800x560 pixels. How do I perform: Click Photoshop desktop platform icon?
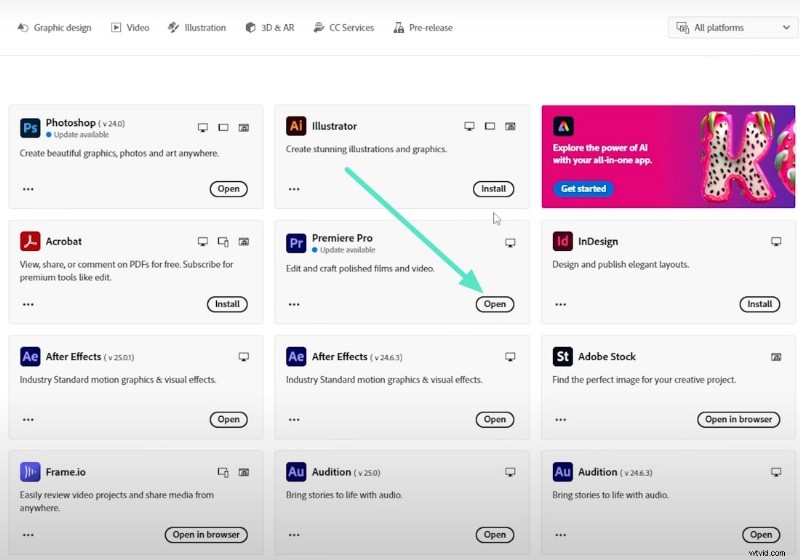[x=203, y=128]
